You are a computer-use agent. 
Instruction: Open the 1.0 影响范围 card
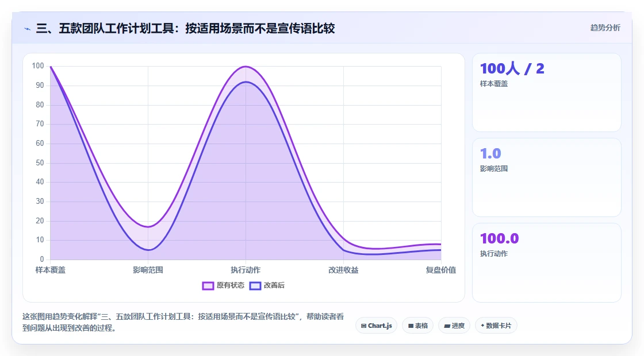coord(547,177)
